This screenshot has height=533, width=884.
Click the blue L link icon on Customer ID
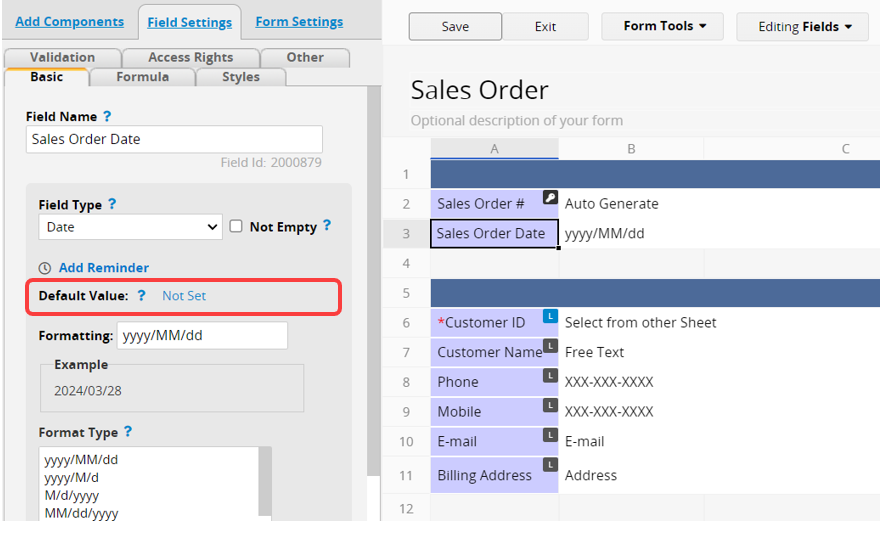(550, 316)
